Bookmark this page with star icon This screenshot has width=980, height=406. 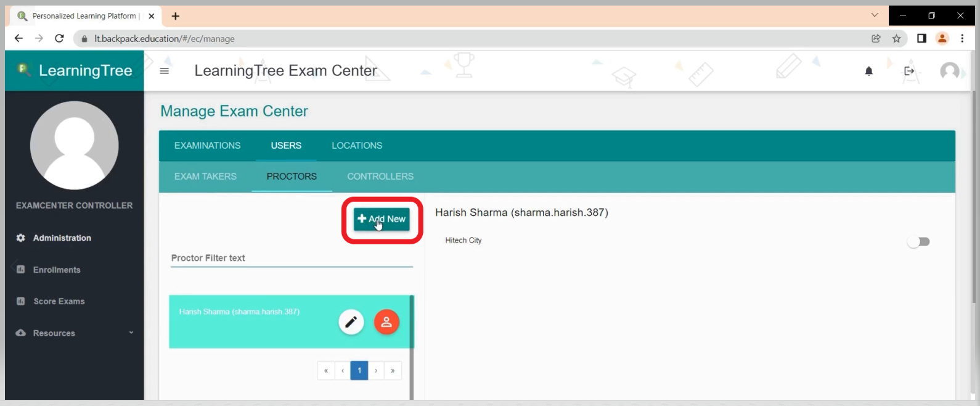coord(896,39)
